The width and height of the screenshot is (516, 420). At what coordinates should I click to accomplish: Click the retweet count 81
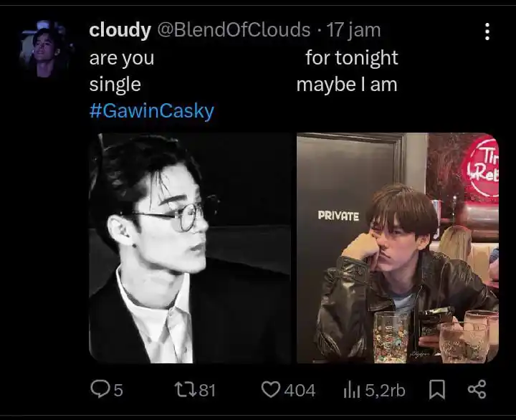point(207,390)
